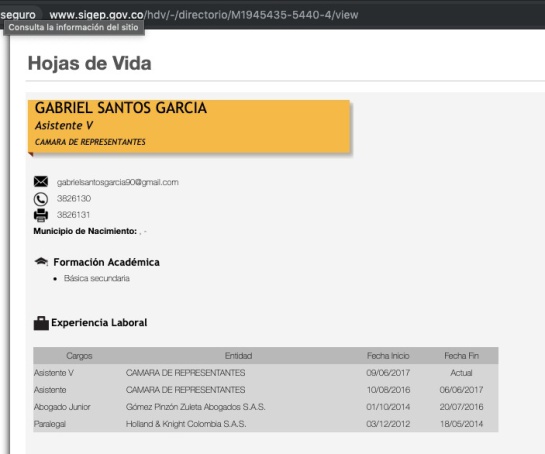Click the 'Abogado Junior' cell
This screenshot has width=545, height=454.
coord(62,407)
